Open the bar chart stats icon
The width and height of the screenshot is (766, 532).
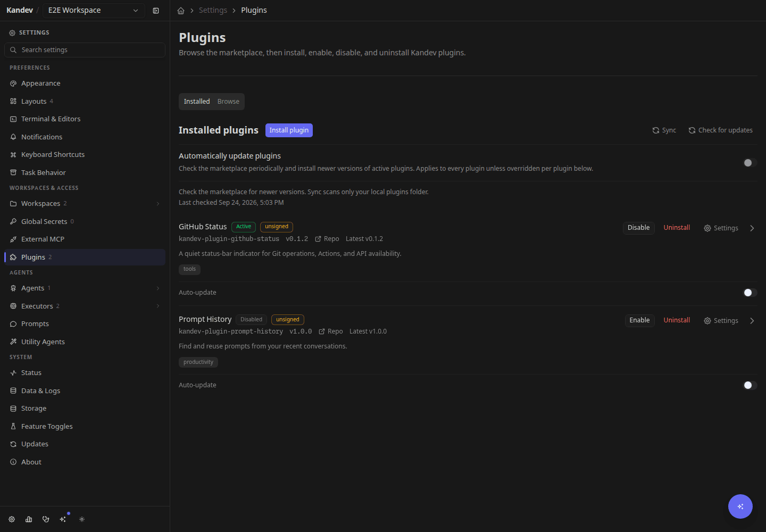pos(29,519)
